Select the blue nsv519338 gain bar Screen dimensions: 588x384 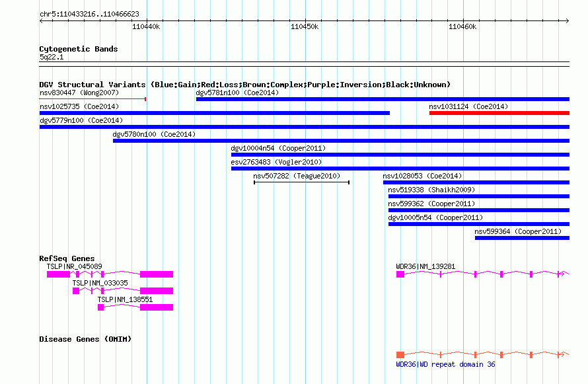point(479,196)
